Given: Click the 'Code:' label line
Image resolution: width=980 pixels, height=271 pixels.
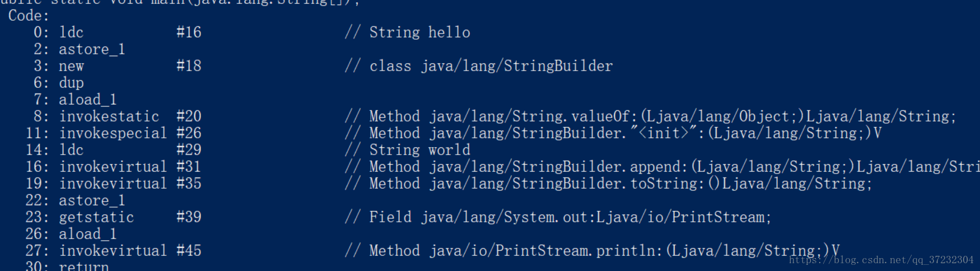Looking at the screenshot, I should pos(29,16).
